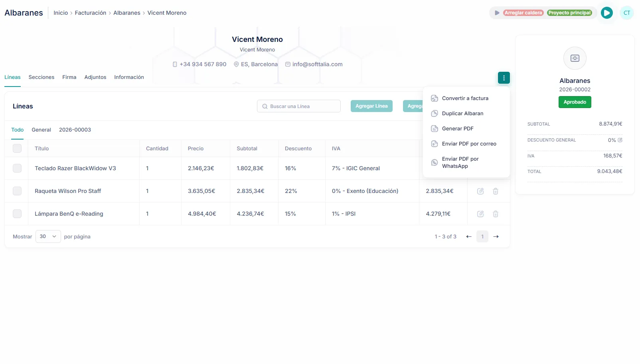
Task: Click edit icon for Lámpara BenQ e-Reading
Action: point(480,214)
